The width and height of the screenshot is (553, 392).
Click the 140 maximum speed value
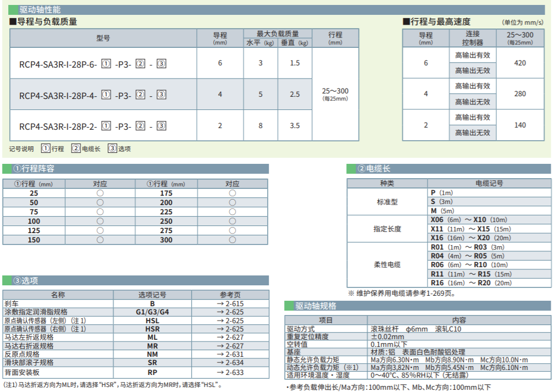coord(520,125)
